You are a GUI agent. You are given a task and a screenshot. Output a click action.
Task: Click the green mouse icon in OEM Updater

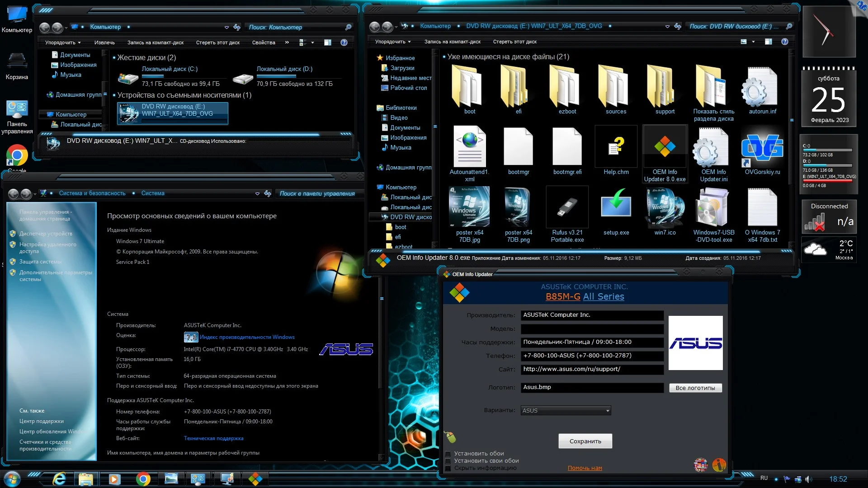pos(450,436)
